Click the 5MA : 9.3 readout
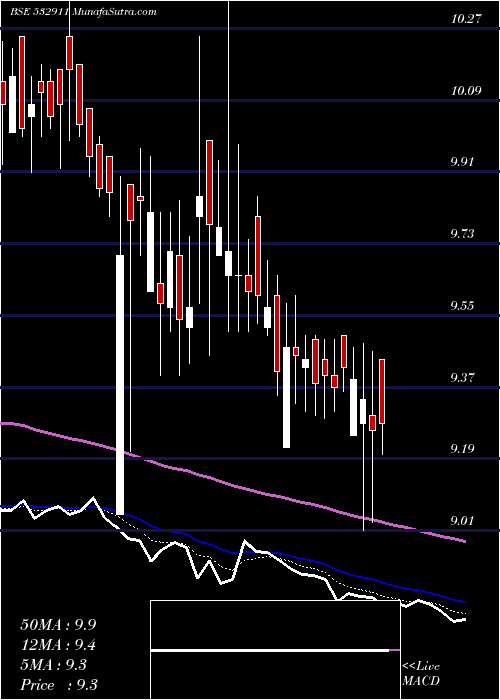Screen dimensions: 500x700 [x=54, y=665]
